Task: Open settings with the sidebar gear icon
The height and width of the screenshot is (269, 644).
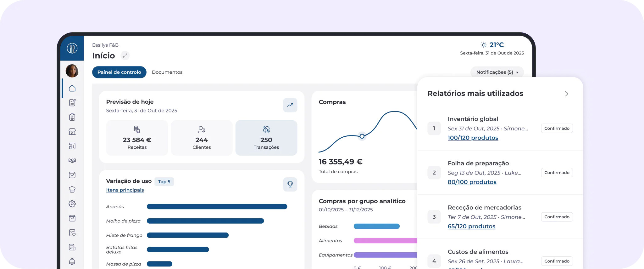Action: (x=72, y=204)
